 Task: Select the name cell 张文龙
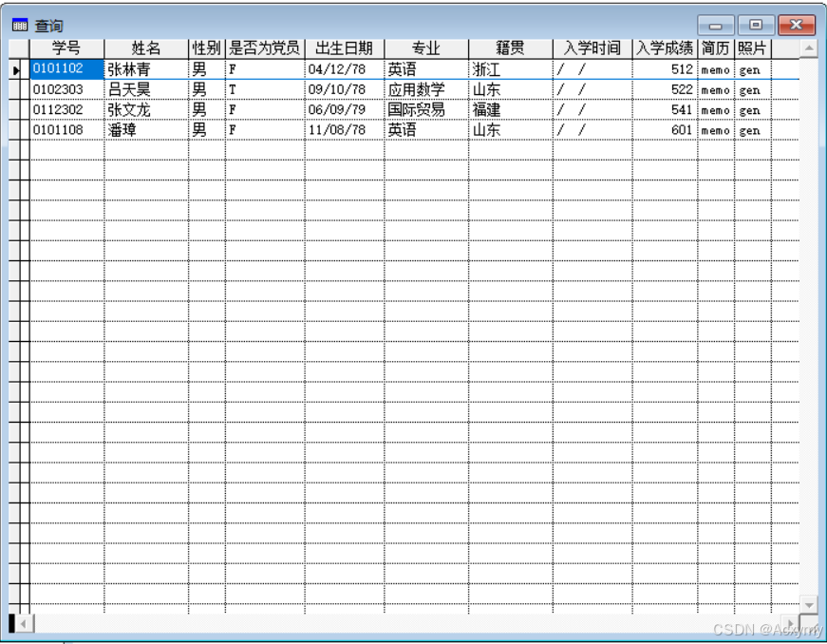click(146, 109)
